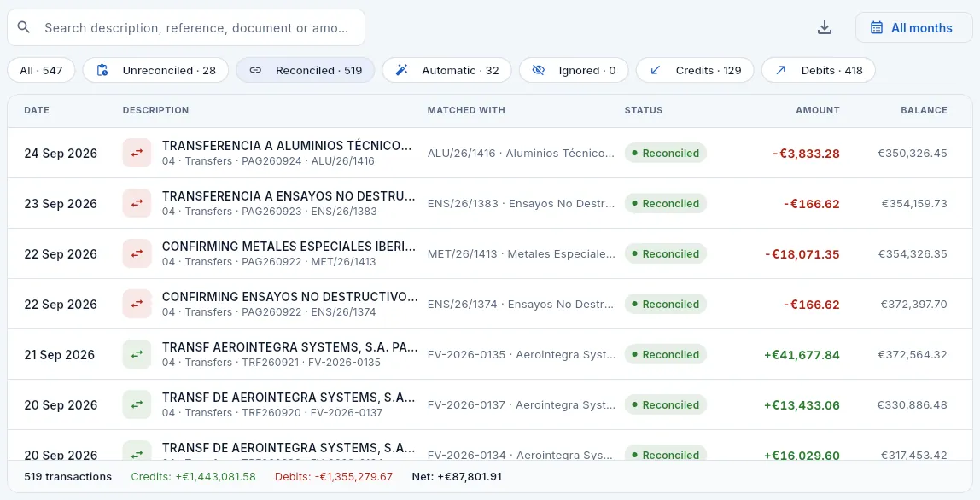The width and height of the screenshot is (980, 500).
Task: Click the STATUS column header
Action: point(643,110)
